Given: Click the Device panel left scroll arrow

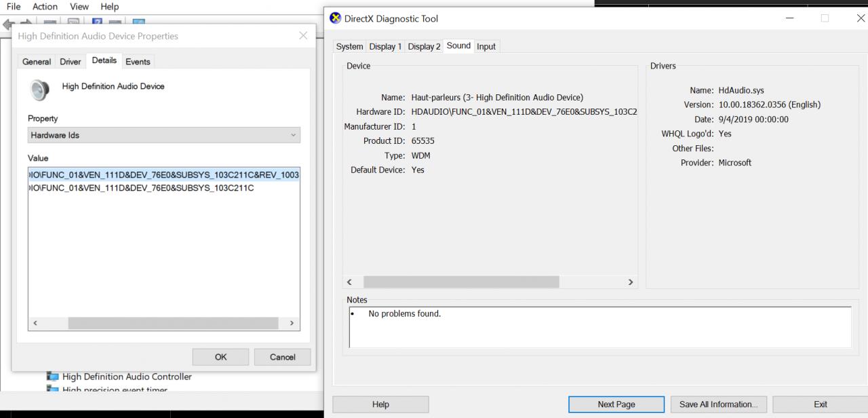Looking at the screenshot, I should click(x=350, y=282).
